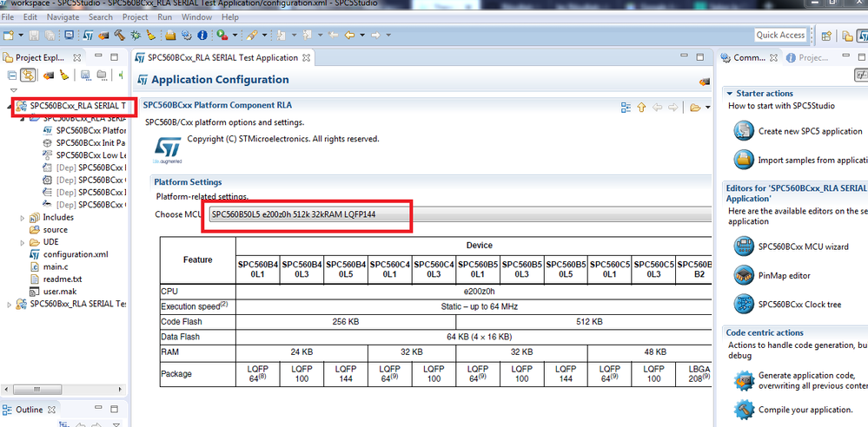Open the Navigate menu

(63, 17)
